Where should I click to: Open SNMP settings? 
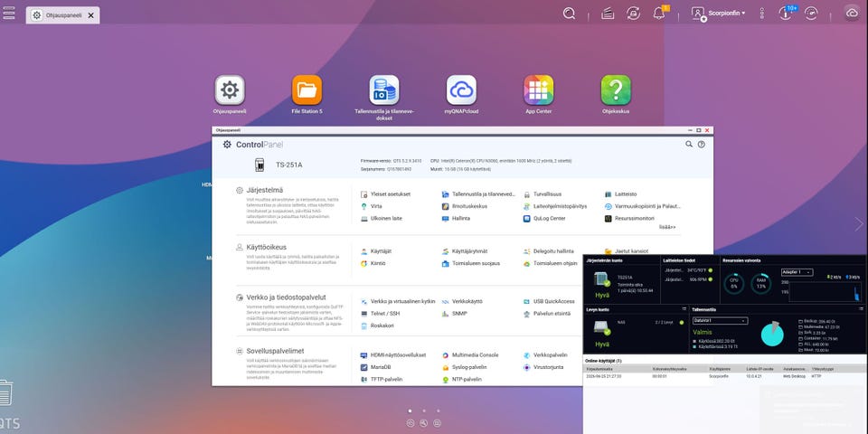[x=455, y=314]
